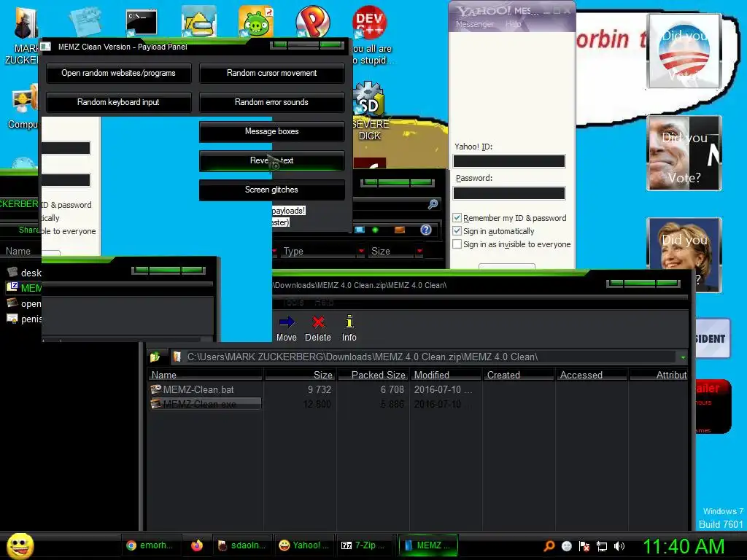Toggle Open random websites/programs payload

click(x=119, y=74)
